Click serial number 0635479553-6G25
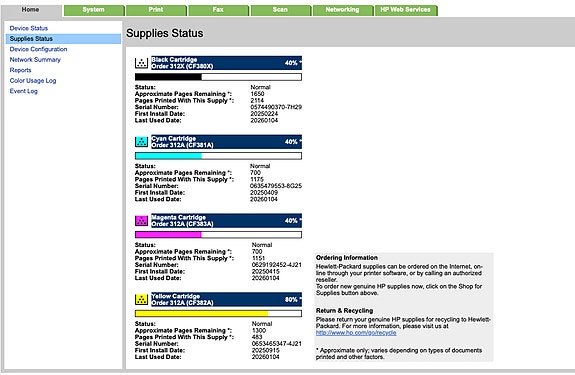The image size is (575, 375). pos(276,186)
